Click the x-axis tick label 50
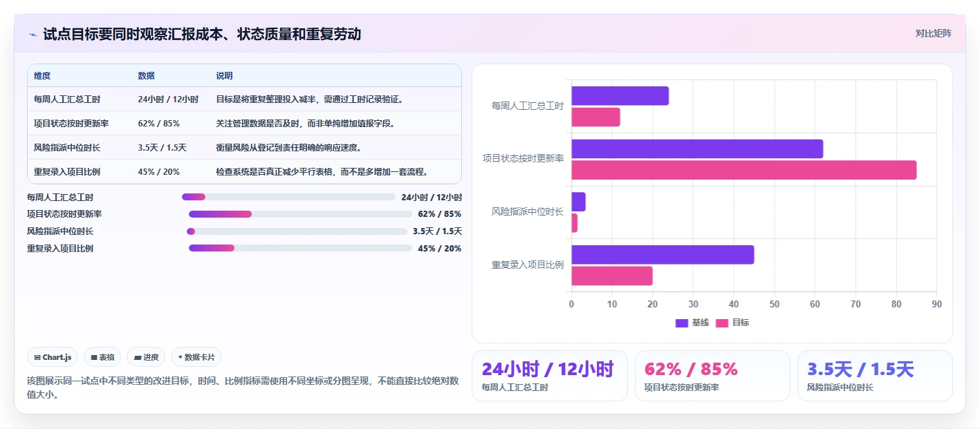Screen dimensions: 980x429 (774, 304)
